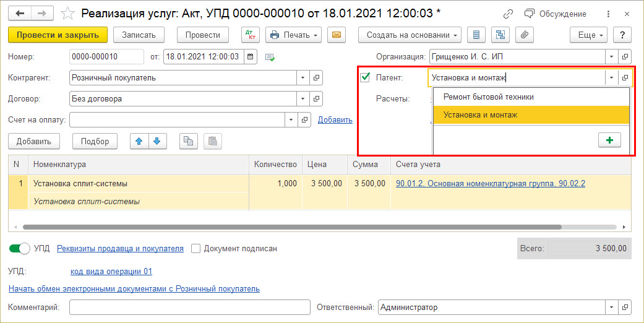Viewport: 644px width, 323px height.
Task: Open the Печать dropdown menu
Action: (294, 35)
